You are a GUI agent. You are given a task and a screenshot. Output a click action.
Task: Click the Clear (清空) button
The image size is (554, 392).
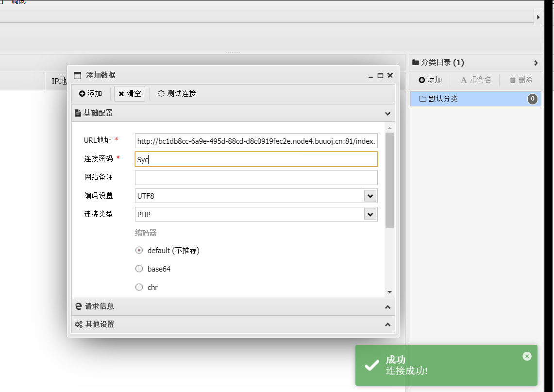(x=129, y=94)
